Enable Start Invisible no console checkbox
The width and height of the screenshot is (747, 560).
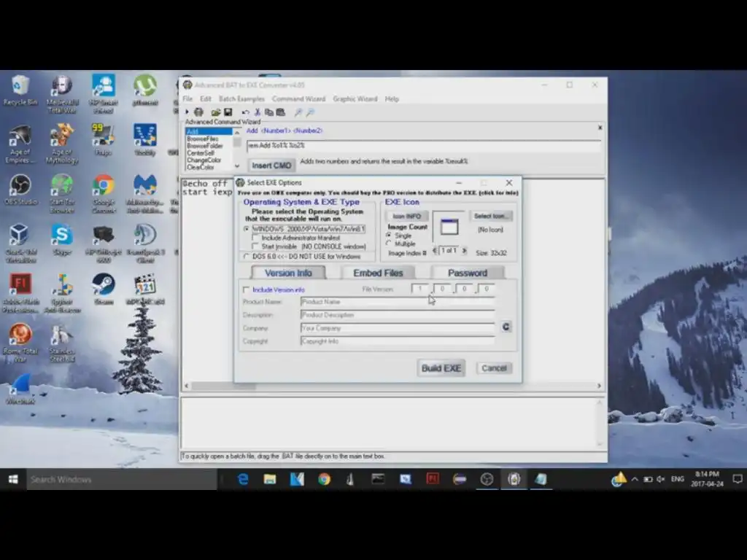coord(256,246)
